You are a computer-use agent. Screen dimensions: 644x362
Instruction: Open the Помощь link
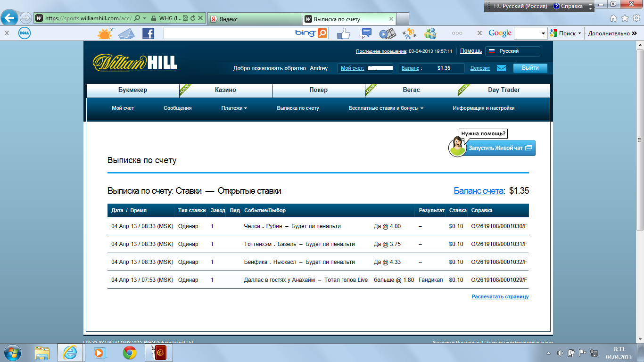tap(471, 51)
